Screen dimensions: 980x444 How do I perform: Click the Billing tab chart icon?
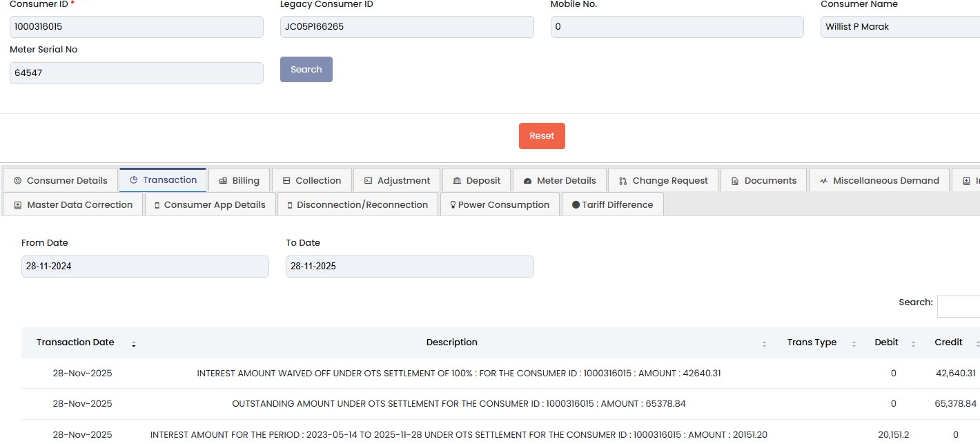click(x=223, y=181)
